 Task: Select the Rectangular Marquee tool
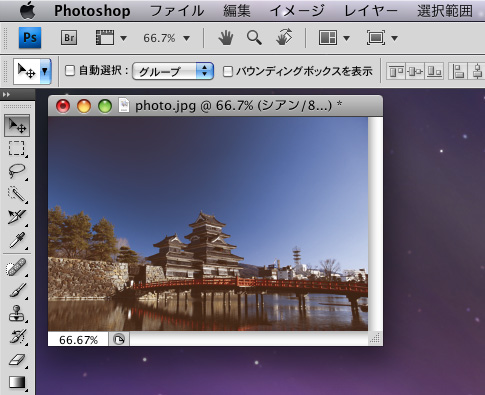[17, 148]
